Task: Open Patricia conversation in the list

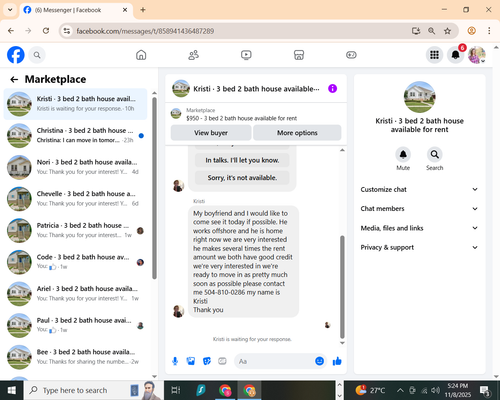Action: [x=75, y=231]
